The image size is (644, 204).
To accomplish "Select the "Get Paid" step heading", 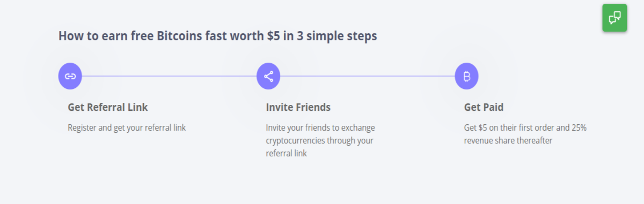I will click(484, 107).
